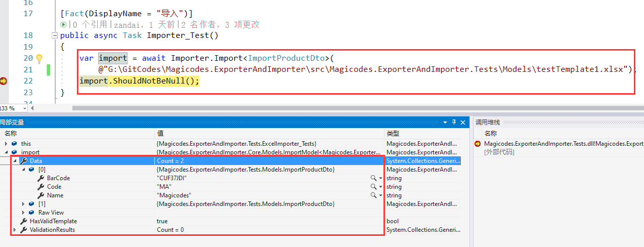The image size is (644, 247).
Task: Click the lightbulb quick actions icon
Action: coord(39,58)
